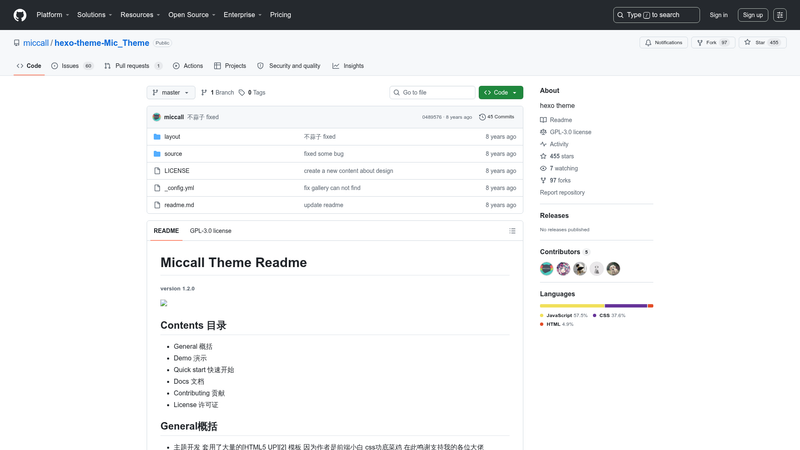Star the repository with the Star button

pos(762,42)
